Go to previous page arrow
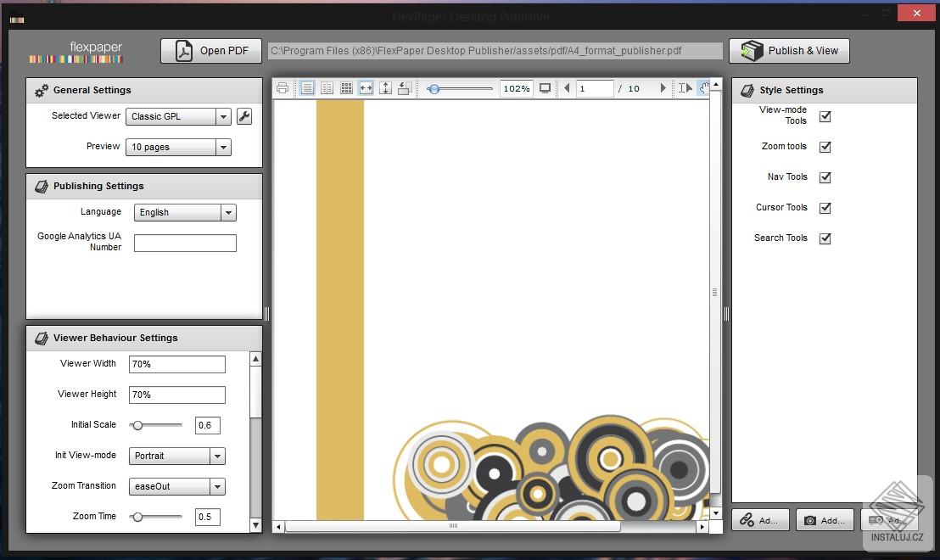Viewport: 940px width, 560px height. point(567,88)
